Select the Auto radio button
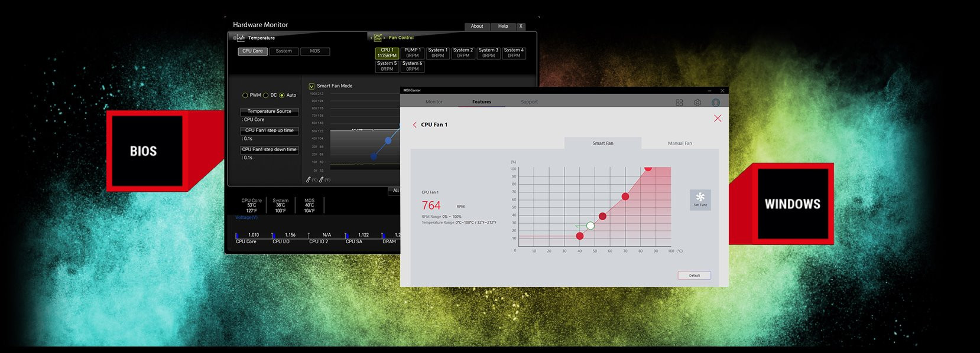 [282, 95]
